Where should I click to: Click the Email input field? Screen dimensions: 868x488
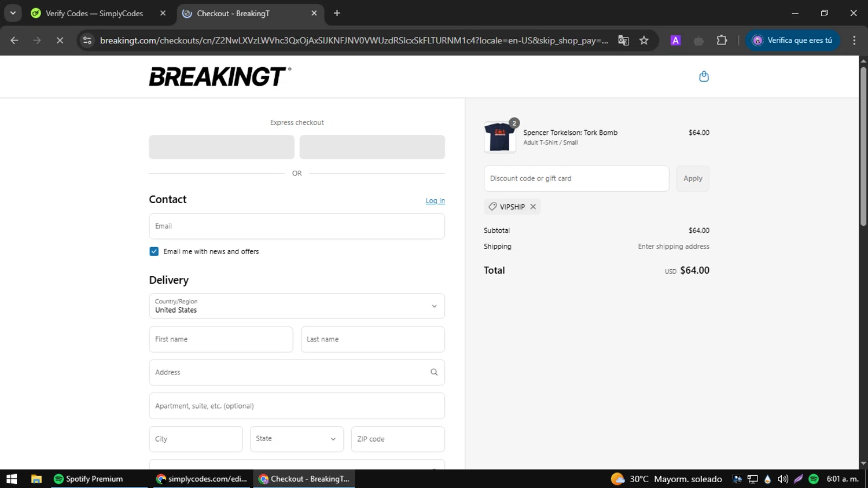pyautogui.click(x=297, y=226)
